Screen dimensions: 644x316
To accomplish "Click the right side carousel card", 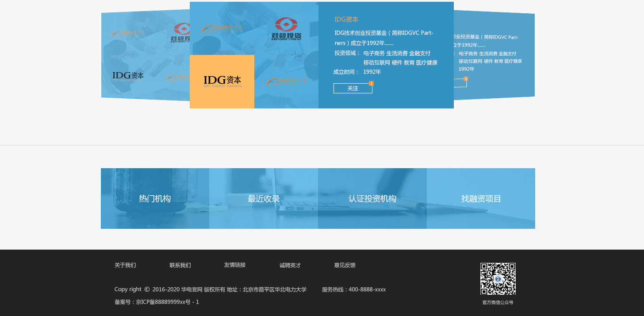I will pyautogui.click(x=494, y=55).
